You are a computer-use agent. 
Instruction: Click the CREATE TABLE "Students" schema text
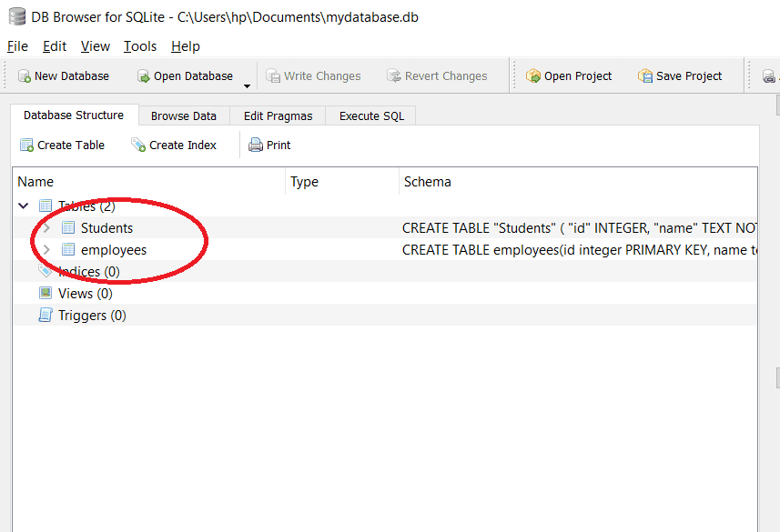579,227
